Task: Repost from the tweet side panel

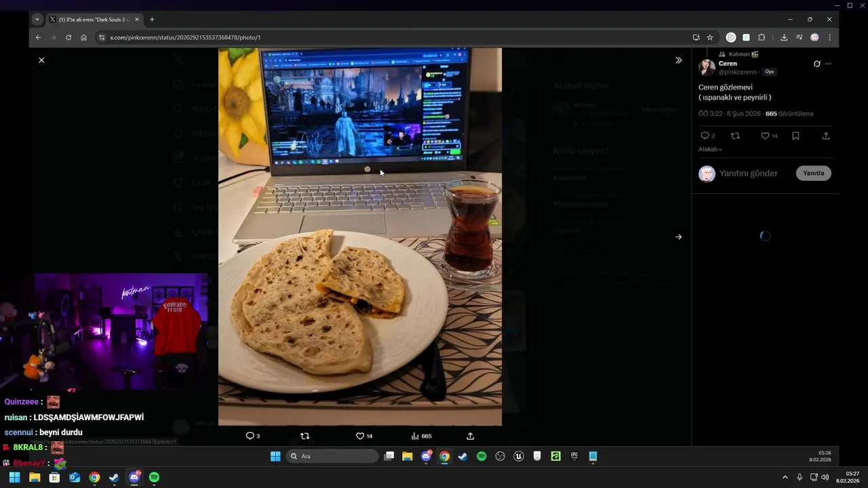Action: point(735,136)
